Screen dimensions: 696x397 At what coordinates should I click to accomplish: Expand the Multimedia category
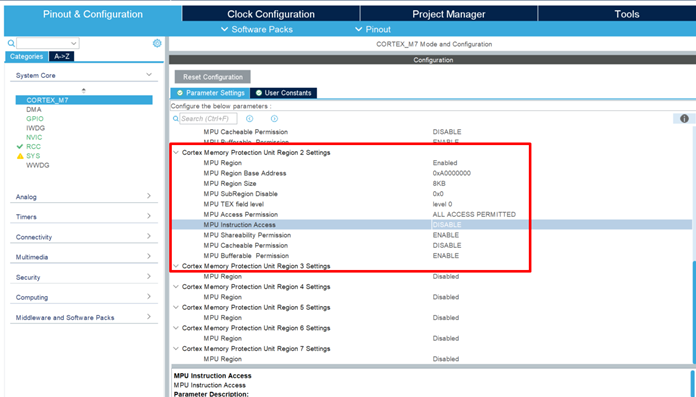[149, 256]
